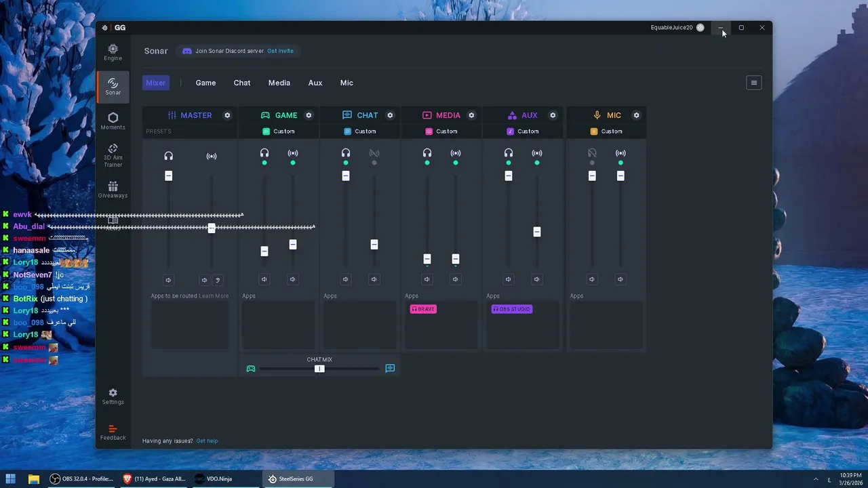Open File Explorer from taskbar

33,479
